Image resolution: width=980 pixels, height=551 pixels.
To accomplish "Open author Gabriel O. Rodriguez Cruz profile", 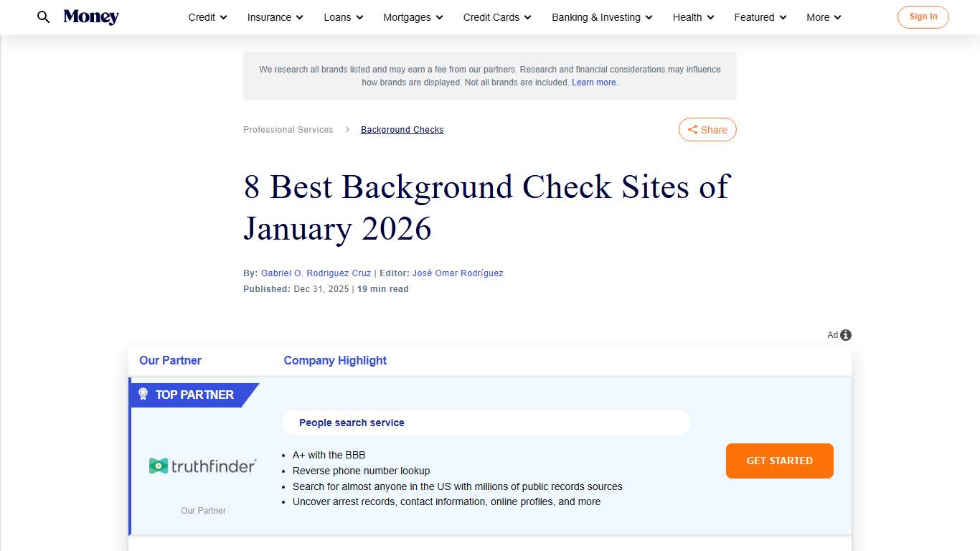I will 316,273.
